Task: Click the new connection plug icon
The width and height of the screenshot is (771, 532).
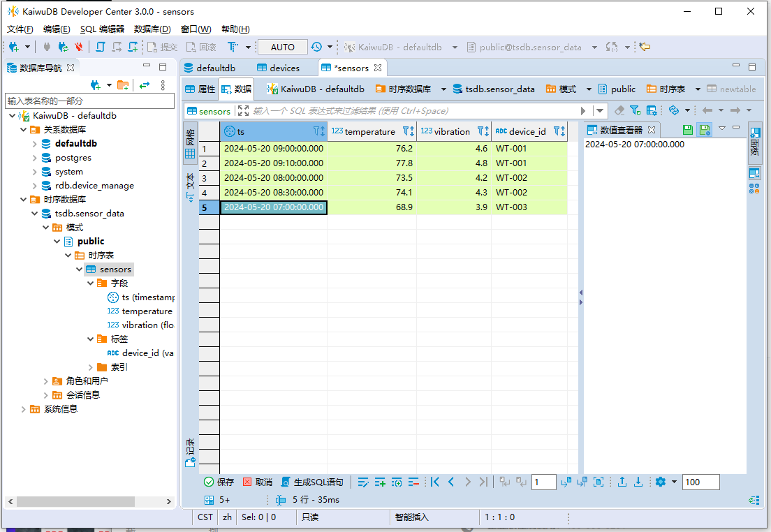Action: tap(14, 47)
